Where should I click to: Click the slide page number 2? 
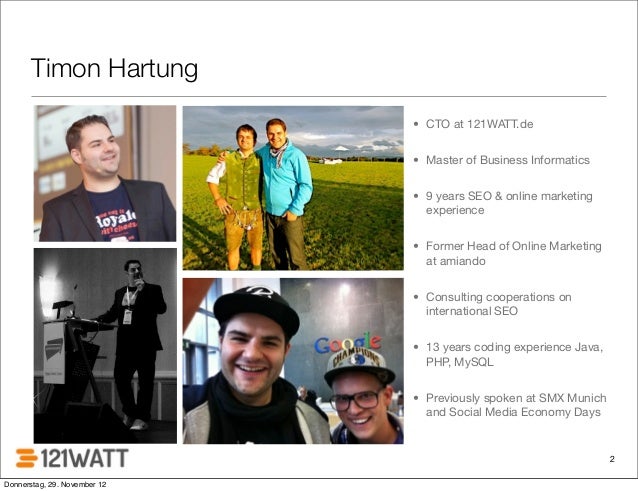pos(612,459)
